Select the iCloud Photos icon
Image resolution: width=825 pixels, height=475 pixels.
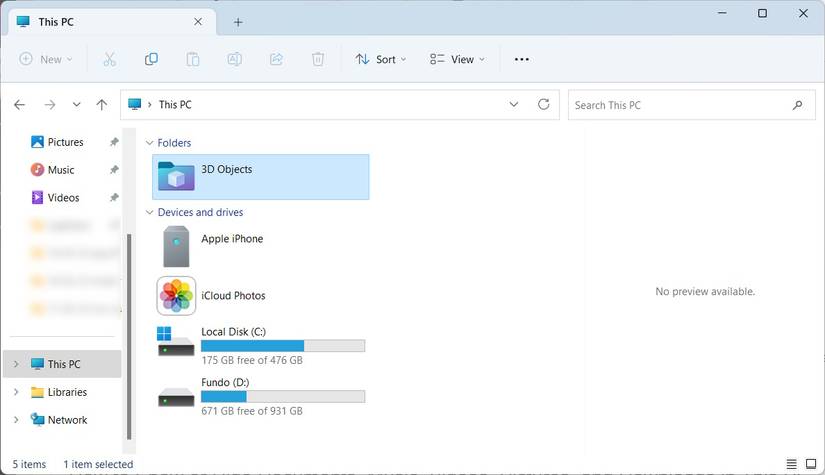176,296
